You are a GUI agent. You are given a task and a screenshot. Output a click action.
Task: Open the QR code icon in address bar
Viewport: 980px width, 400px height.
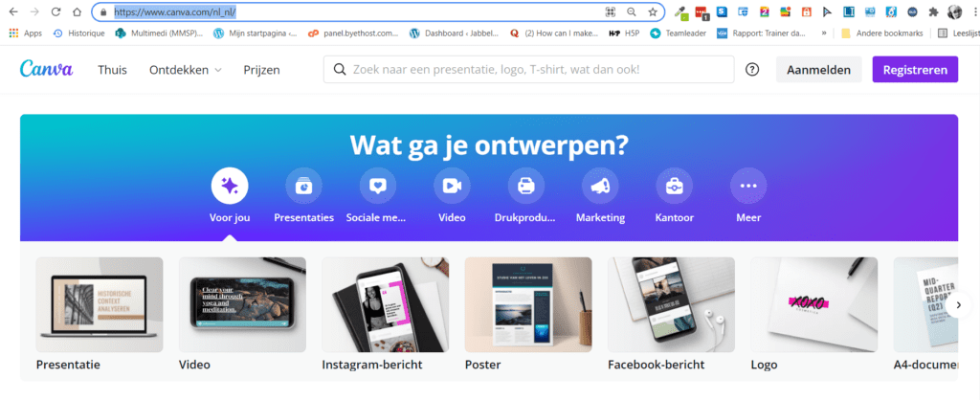point(611,11)
